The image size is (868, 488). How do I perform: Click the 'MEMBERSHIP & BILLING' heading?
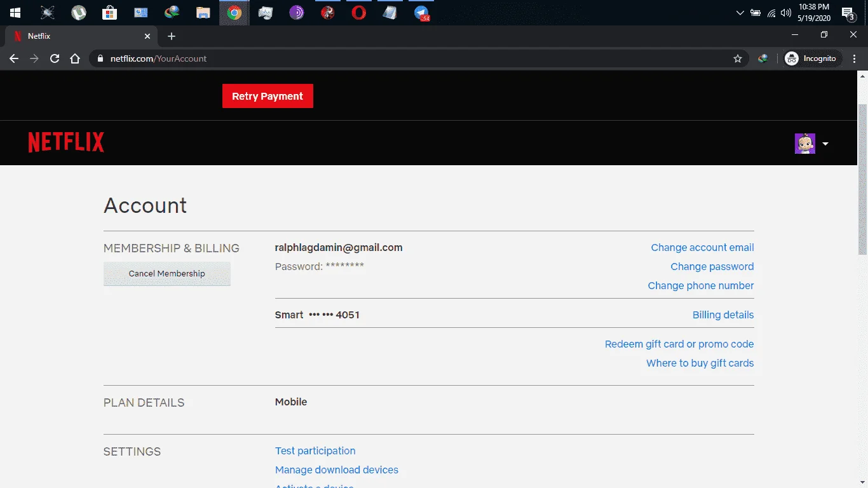click(x=172, y=248)
